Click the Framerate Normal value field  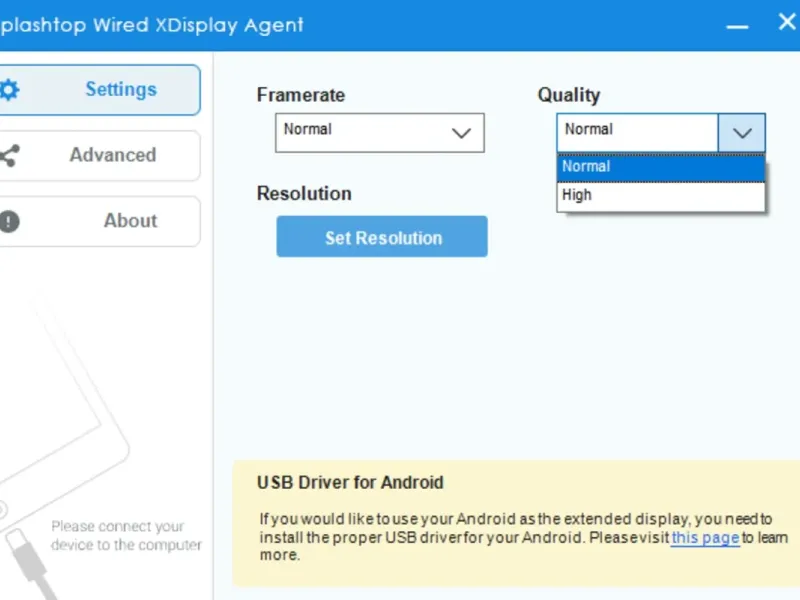pos(360,132)
